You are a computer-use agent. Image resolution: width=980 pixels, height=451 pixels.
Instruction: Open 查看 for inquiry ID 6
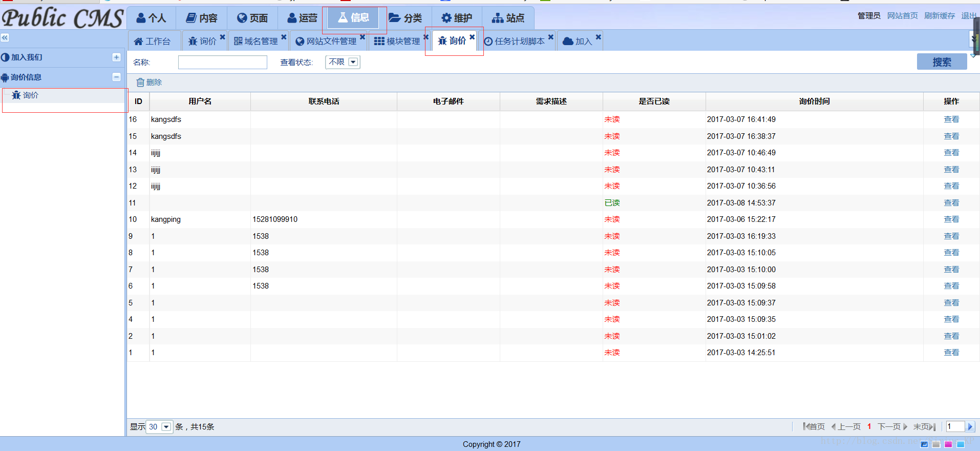click(951, 286)
